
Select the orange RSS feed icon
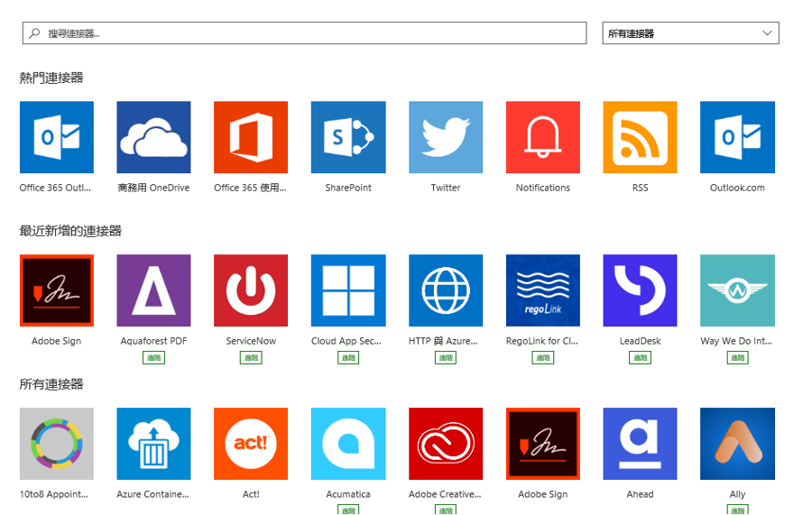[640, 137]
